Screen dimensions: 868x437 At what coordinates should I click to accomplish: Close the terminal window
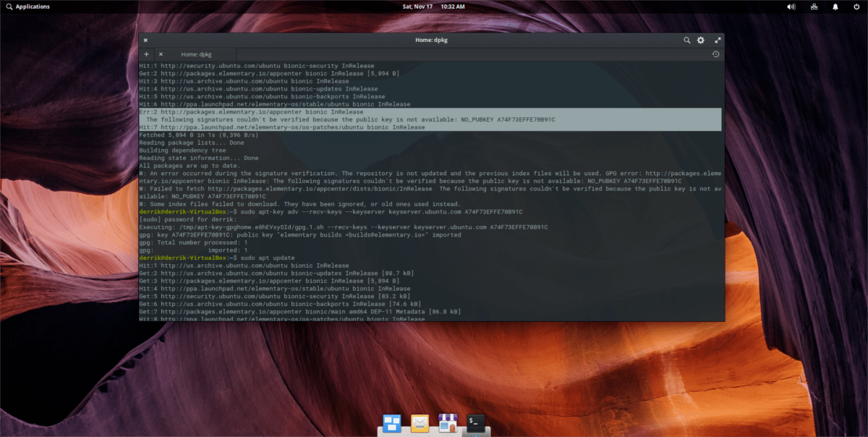point(145,41)
